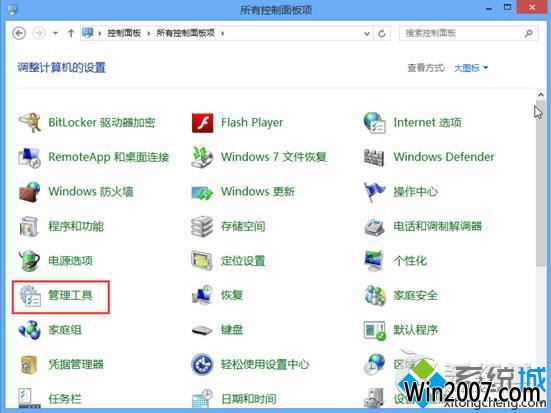Image resolution: width=551 pixels, height=413 pixels.
Task: Open the Windows 防火墙 icon
Action: [30, 192]
